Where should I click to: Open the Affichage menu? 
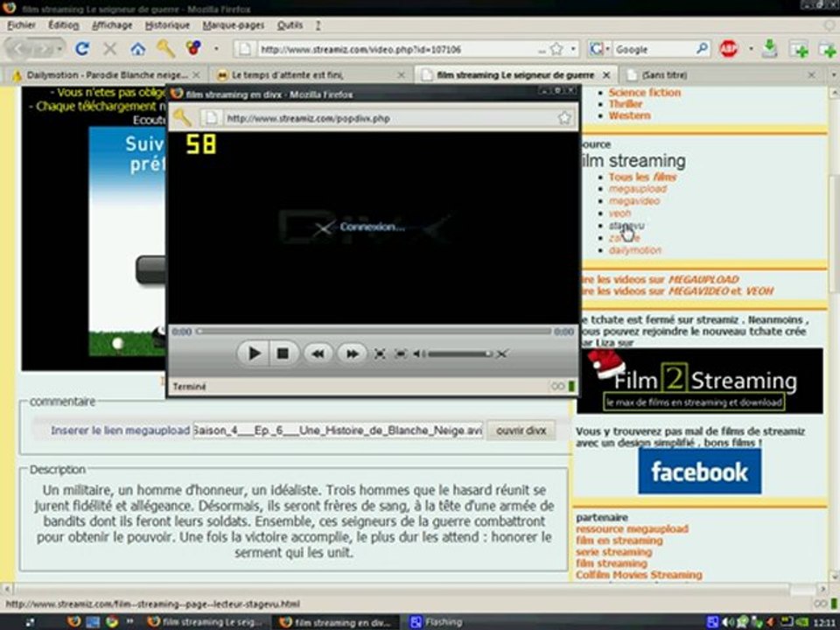coord(112,24)
